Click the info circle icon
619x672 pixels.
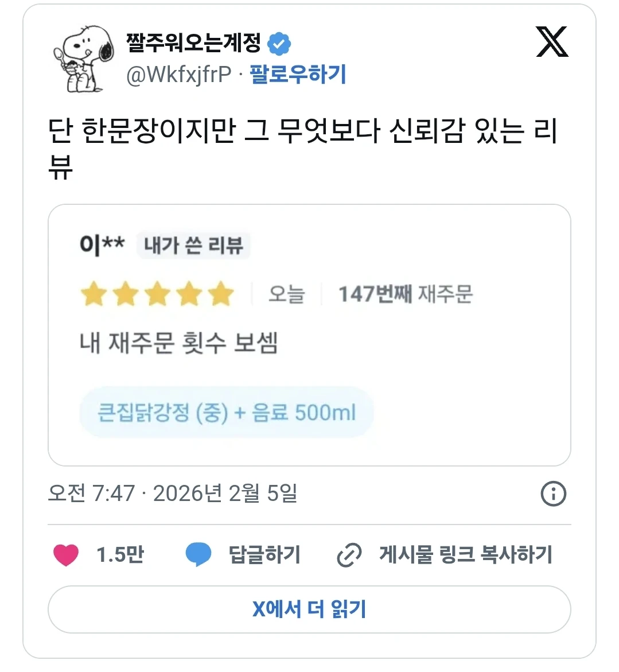point(553,494)
